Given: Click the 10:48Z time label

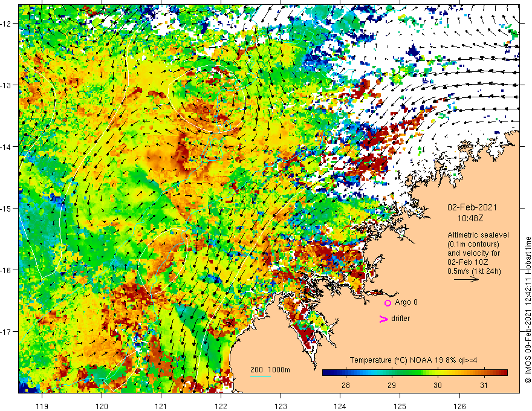Looking at the screenshot, I should click(470, 218).
